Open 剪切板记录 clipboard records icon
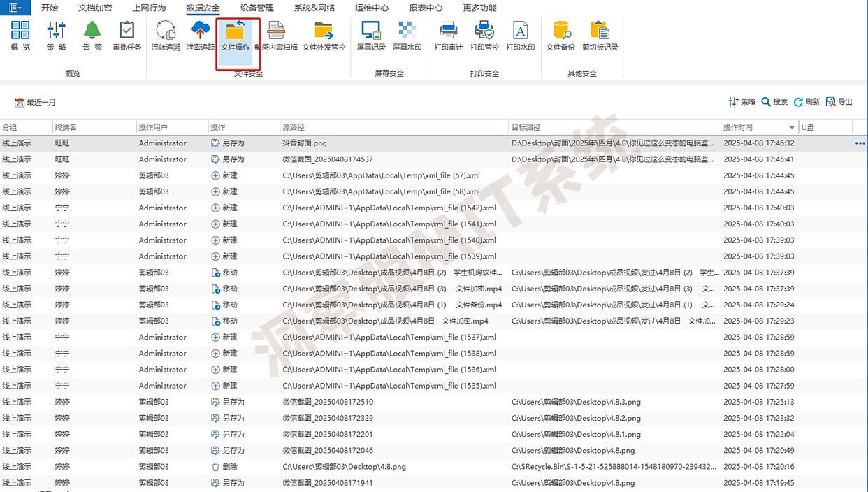 [x=600, y=36]
